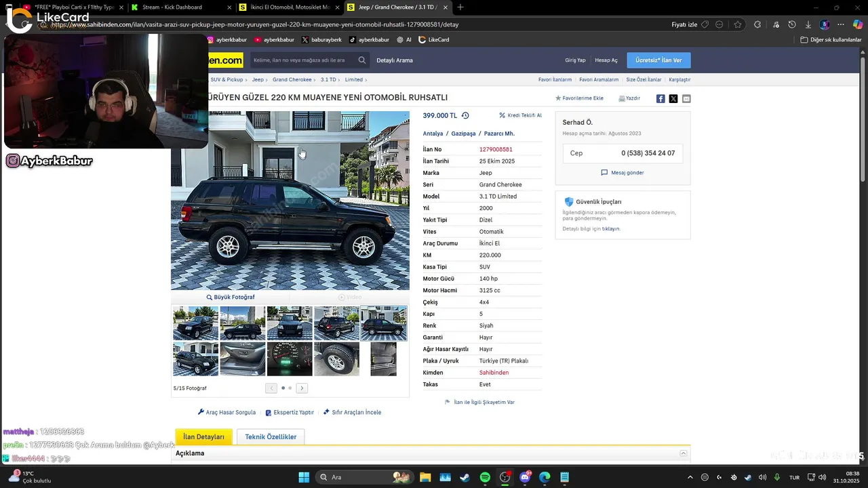Open Steam from the taskbar

pos(465,477)
